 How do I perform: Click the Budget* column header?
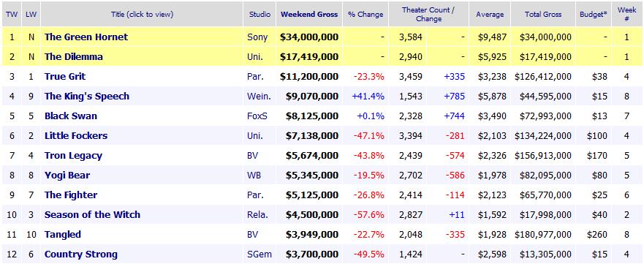click(594, 14)
